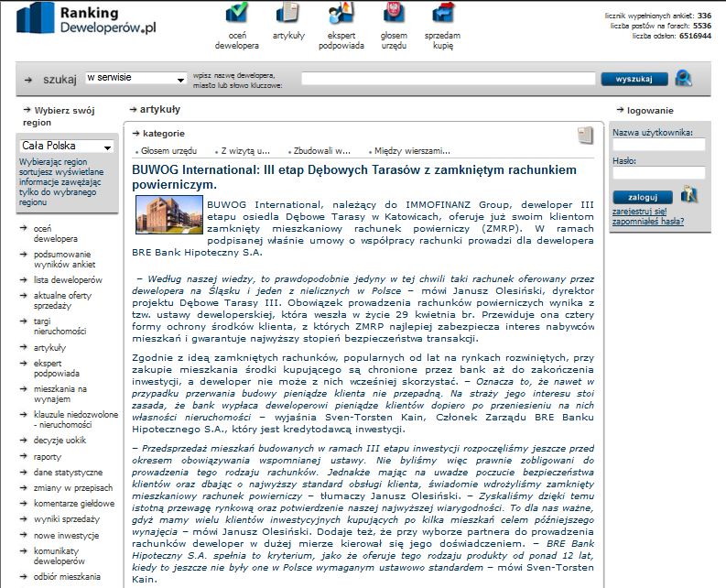This screenshot has height=588, width=726.
Task: Click the 'oceń dewelopera' header text link
Action: click(236, 41)
